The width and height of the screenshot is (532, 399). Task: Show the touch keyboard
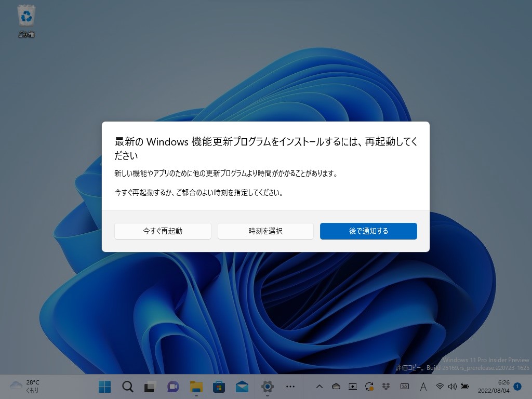tap(406, 387)
